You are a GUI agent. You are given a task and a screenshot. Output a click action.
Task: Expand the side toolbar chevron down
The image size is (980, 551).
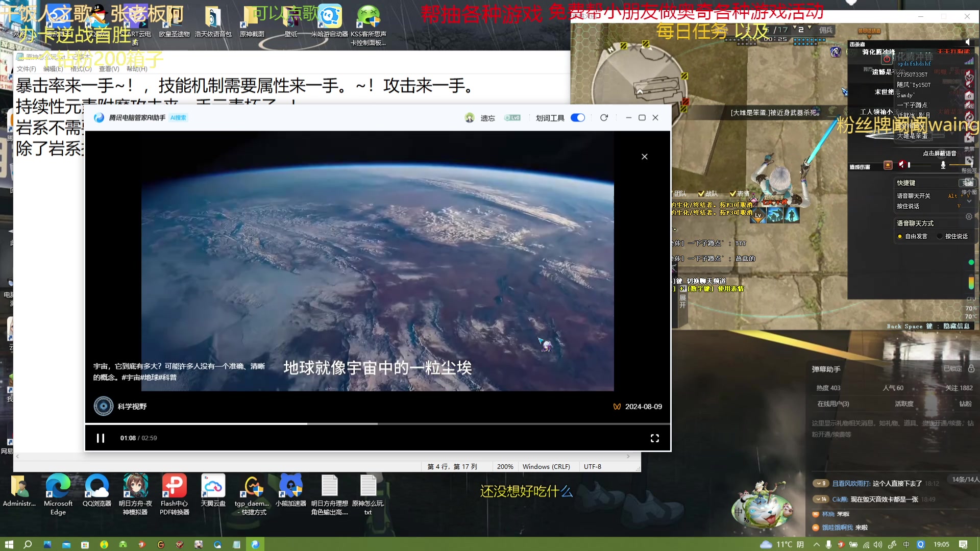coord(969,201)
